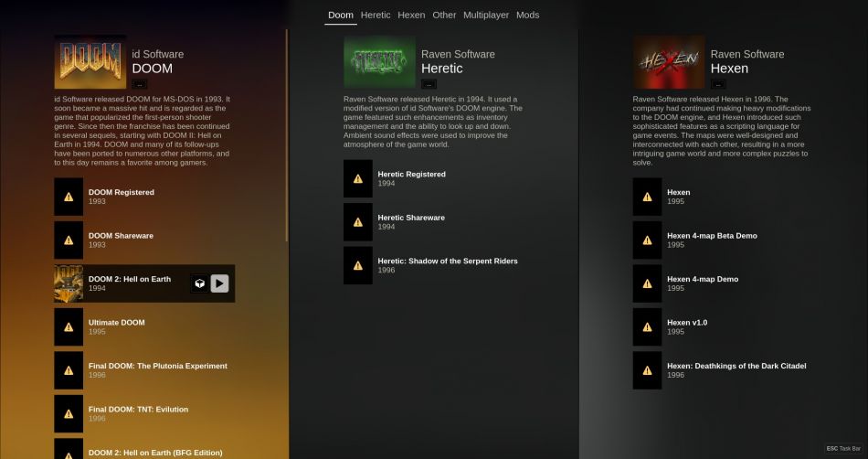Viewport: 868px width, 459px height.
Task: Open the ellipsis menu under the DOOM title
Action: [140, 84]
